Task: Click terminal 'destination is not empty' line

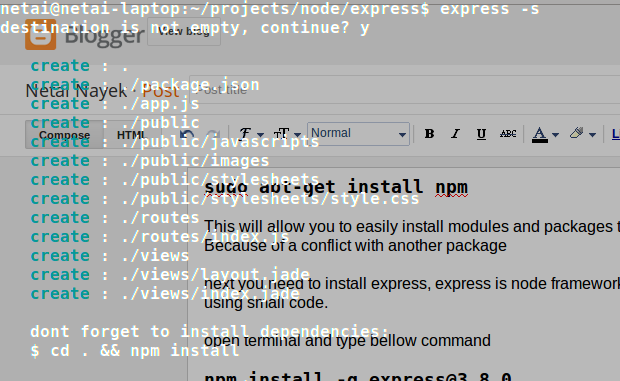Action: (185, 28)
